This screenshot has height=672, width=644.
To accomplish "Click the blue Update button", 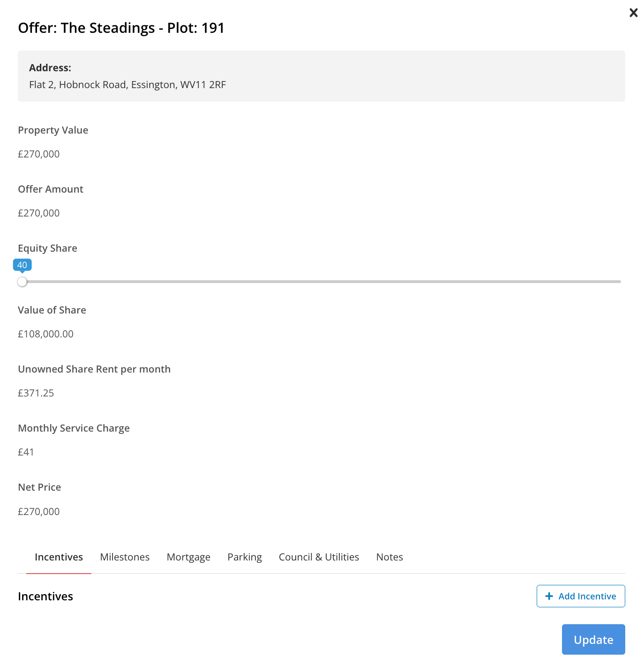I will coord(593,640).
